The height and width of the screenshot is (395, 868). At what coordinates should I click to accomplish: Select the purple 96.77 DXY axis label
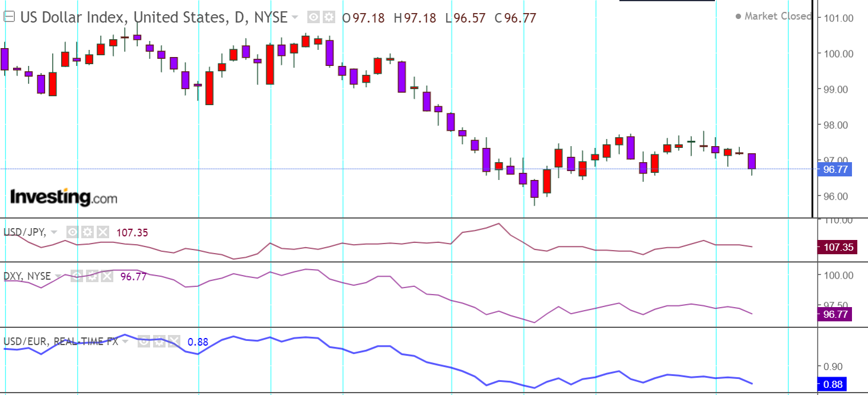tap(835, 314)
